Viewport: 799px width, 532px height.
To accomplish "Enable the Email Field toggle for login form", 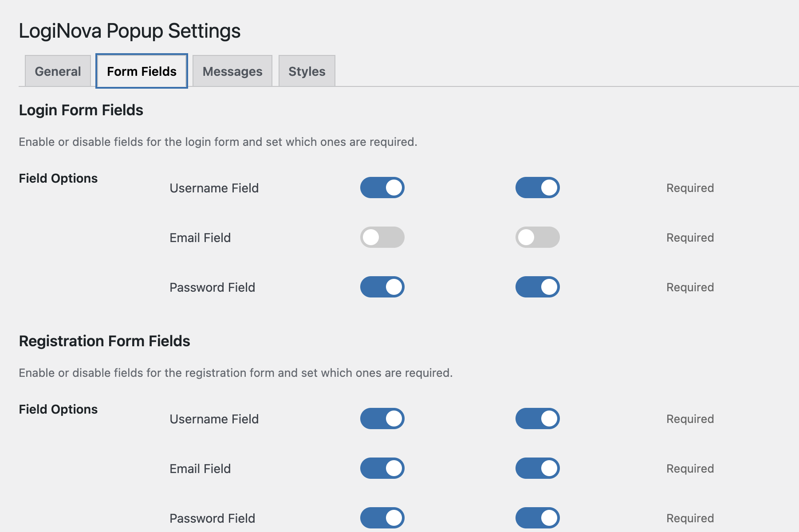I will pos(382,237).
